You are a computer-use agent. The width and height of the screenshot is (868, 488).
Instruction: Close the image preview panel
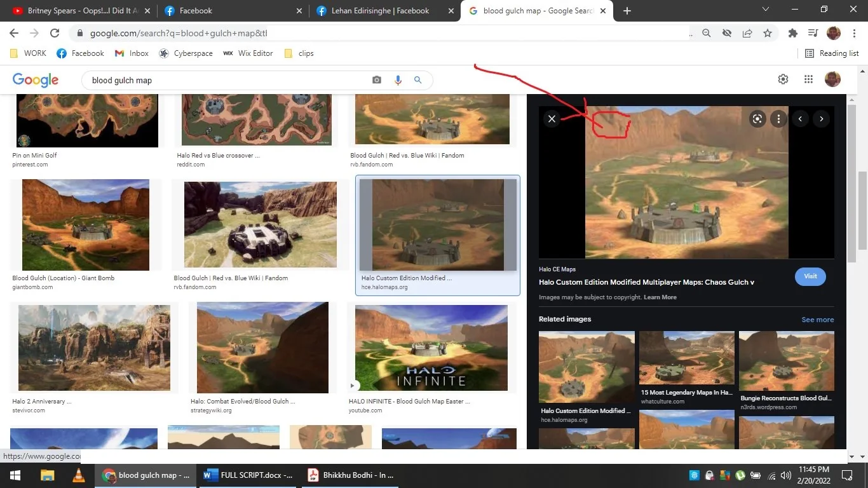coord(552,119)
